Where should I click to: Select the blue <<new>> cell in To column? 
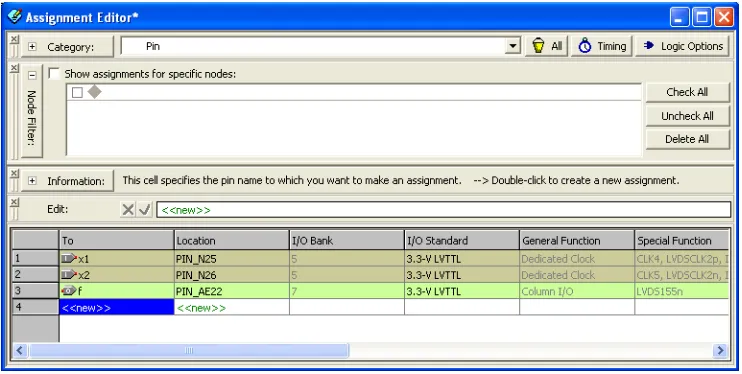(116, 307)
